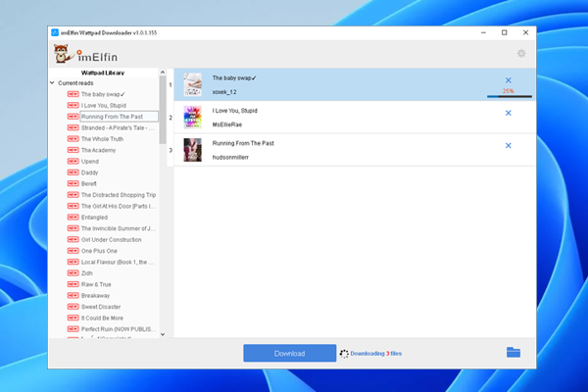This screenshot has width=588, height=392.
Task: Select Running From The Past tree item
Action: tap(112, 117)
